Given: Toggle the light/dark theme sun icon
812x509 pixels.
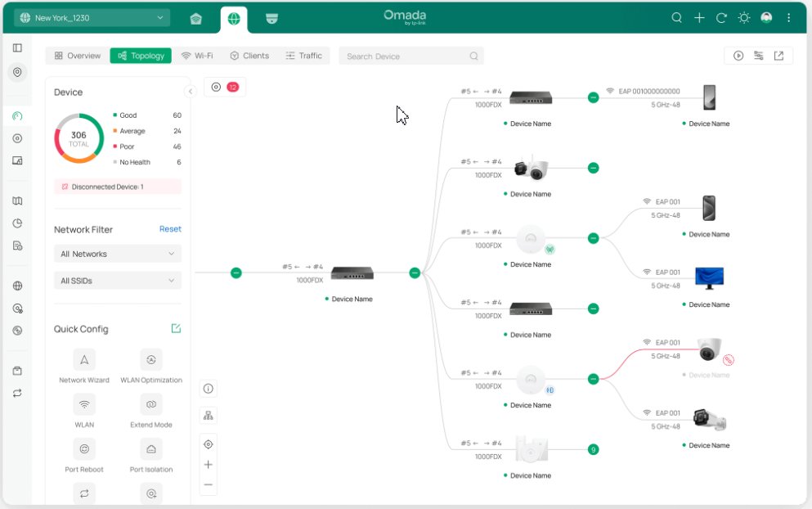Looking at the screenshot, I should (743, 18).
